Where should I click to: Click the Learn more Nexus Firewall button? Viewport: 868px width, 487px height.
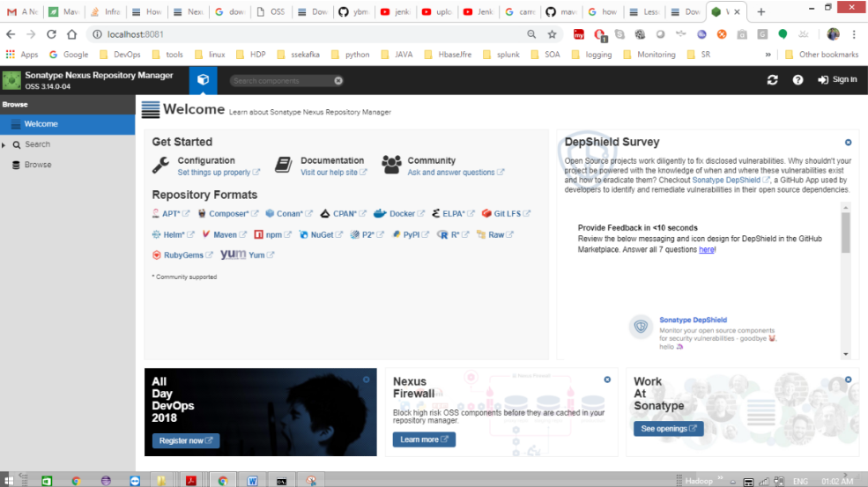tap(424, 439)
